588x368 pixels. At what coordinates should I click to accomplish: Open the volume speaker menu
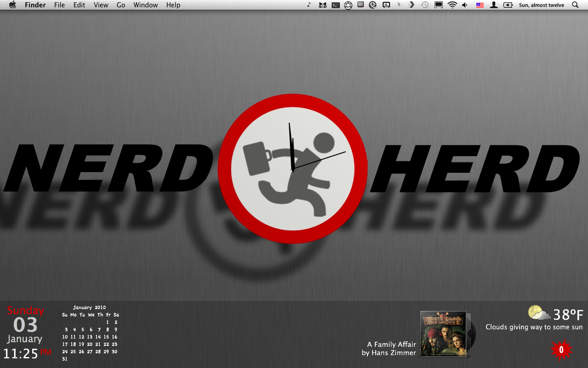[465, 5]
